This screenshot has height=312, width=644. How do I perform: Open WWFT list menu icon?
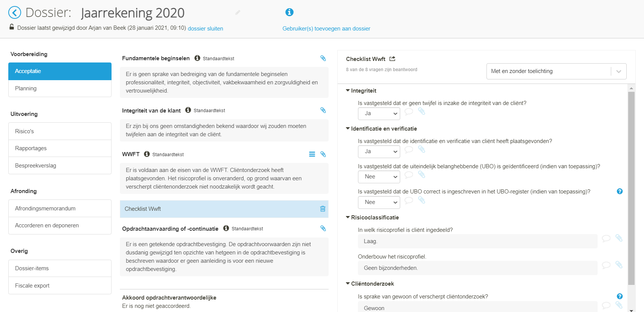coord(312,154)
